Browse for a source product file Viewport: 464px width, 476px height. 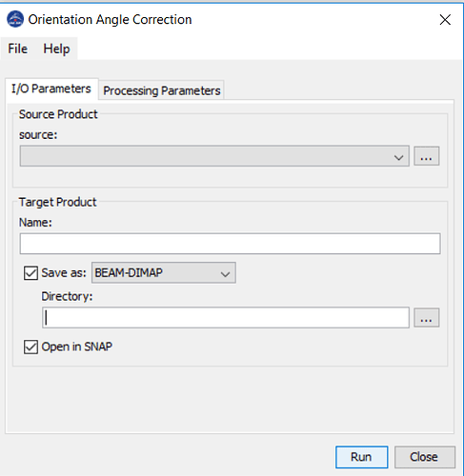tap(427, 156)
